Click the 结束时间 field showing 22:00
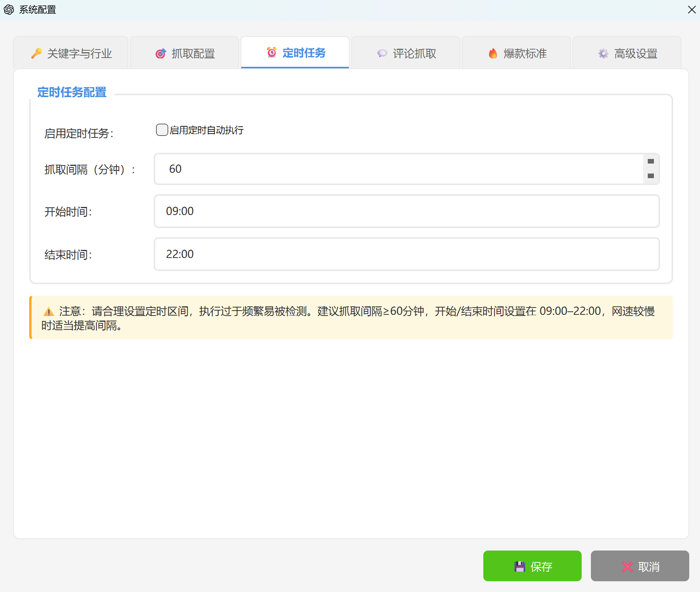Screen dimensions: 700x592 click(406, 254)
